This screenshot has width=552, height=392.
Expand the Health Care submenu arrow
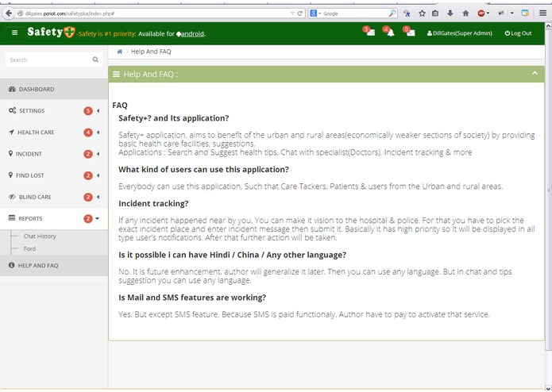(98, 133)
